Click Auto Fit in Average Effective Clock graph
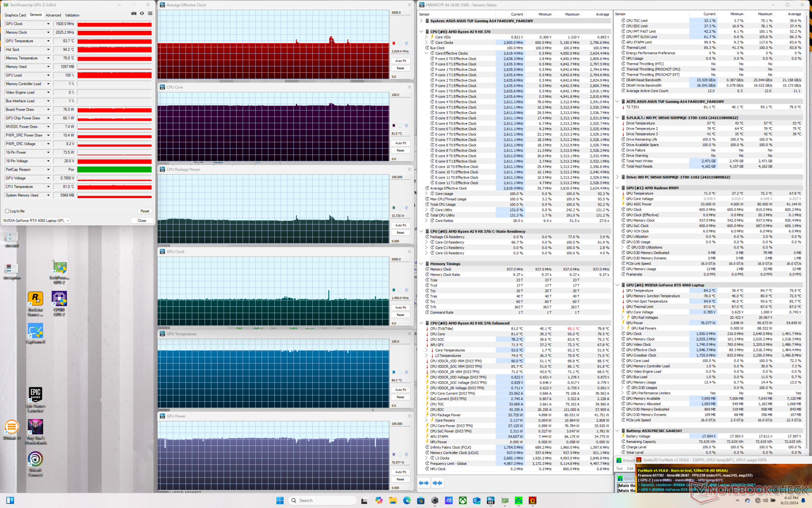The width and height of the screenshot is (812, 508). 401,61
